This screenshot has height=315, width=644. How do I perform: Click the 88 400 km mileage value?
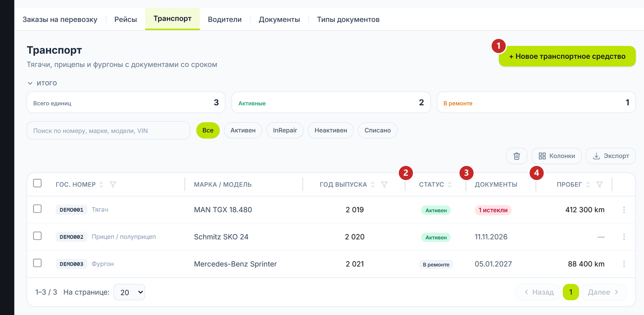pos(586,264)
